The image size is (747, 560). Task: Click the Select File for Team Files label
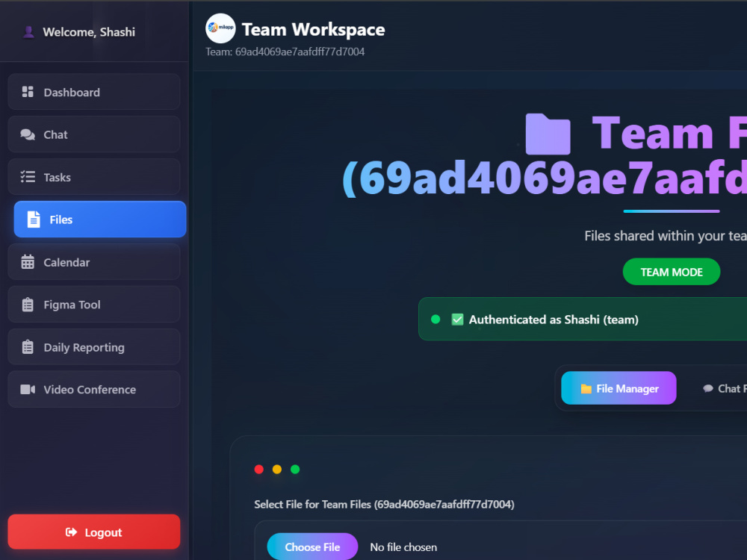(x=384, y=504)
